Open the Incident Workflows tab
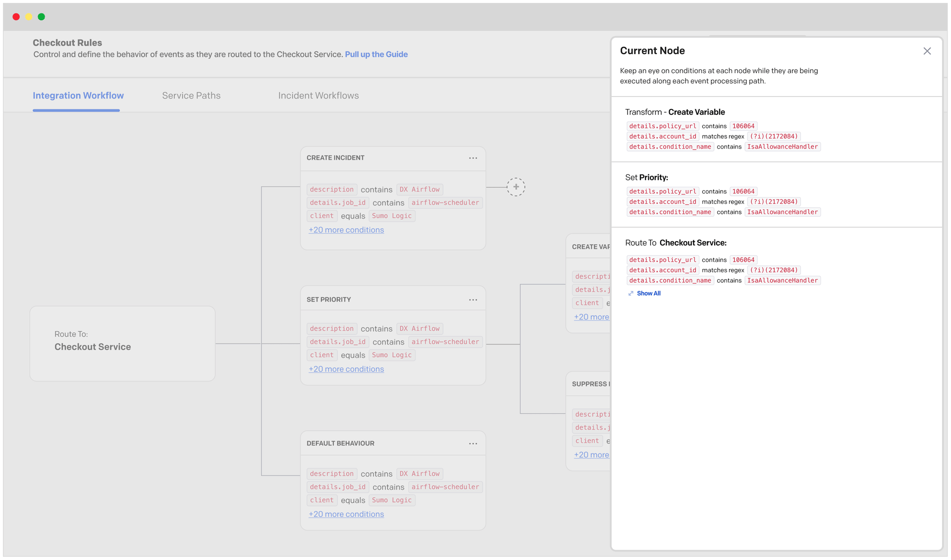The image size is (951, 560). click(x=318, y=96)
